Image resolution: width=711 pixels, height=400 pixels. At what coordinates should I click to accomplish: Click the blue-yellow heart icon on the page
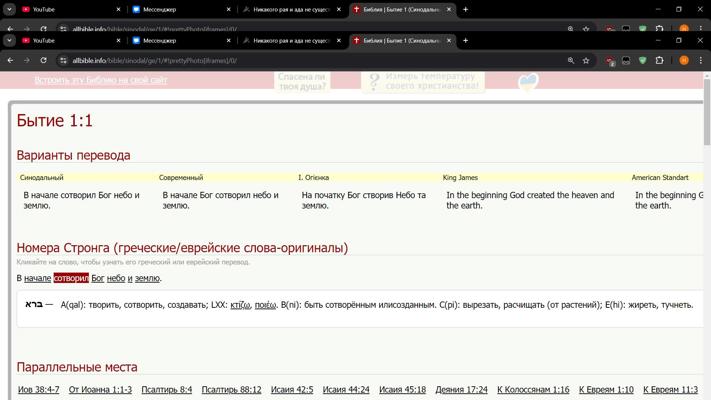528,82
